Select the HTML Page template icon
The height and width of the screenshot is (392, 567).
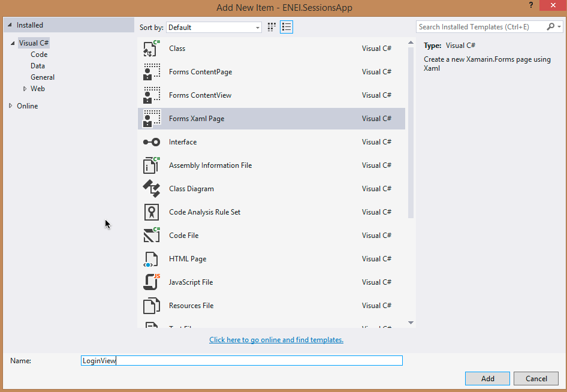tap(151, 259)
